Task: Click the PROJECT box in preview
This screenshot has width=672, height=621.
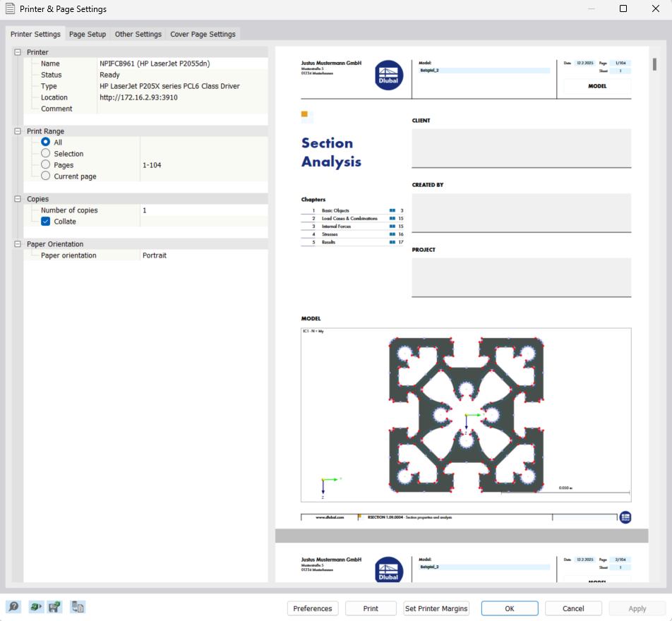Action: pyautogui.click(x=521, y=277)
